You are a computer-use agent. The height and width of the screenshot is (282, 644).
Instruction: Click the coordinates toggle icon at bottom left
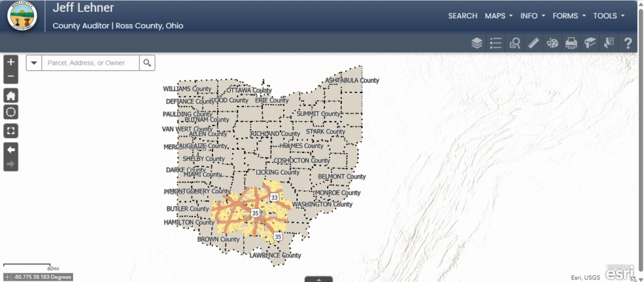8,277
